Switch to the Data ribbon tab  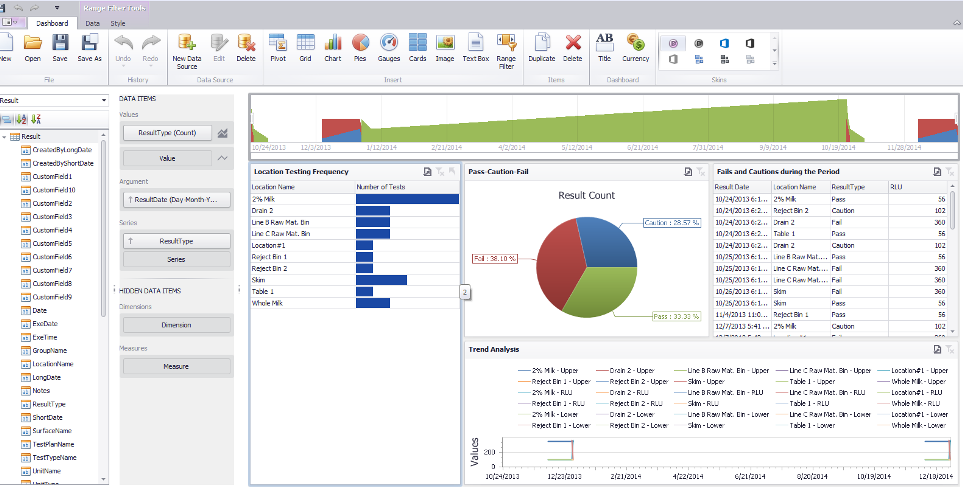pos(92,21)
